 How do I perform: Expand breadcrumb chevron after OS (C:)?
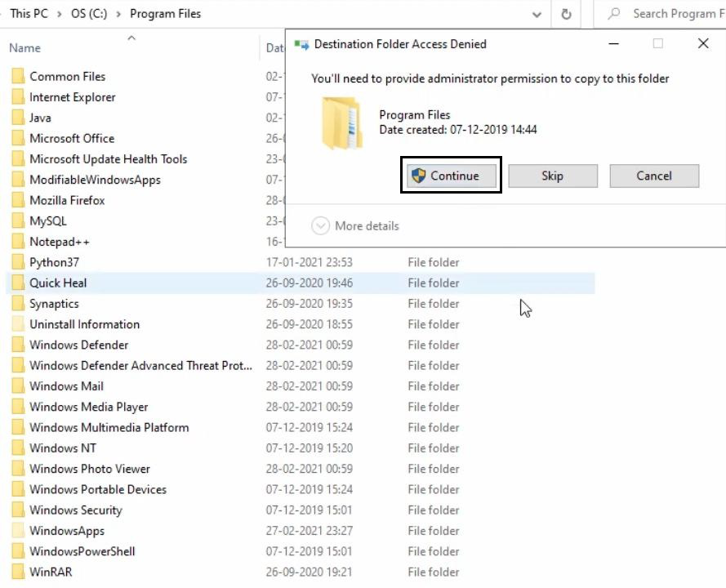click(x=118, y=15)
